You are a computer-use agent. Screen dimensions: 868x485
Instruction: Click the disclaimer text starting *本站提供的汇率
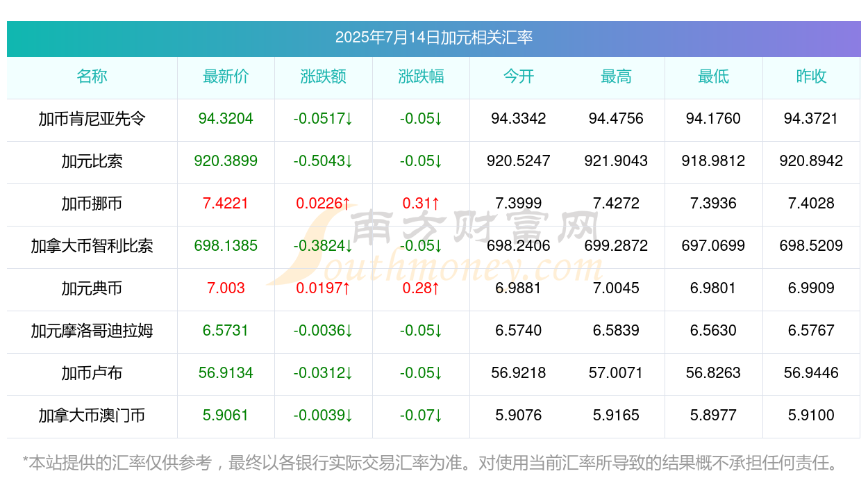click(432, 462)
